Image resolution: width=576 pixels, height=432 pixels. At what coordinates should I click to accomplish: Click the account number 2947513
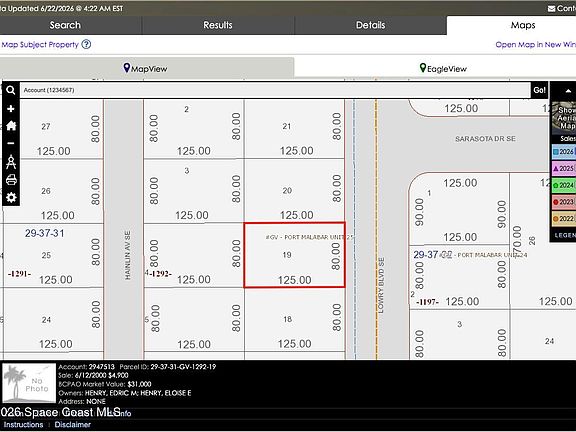pos(101,367)
